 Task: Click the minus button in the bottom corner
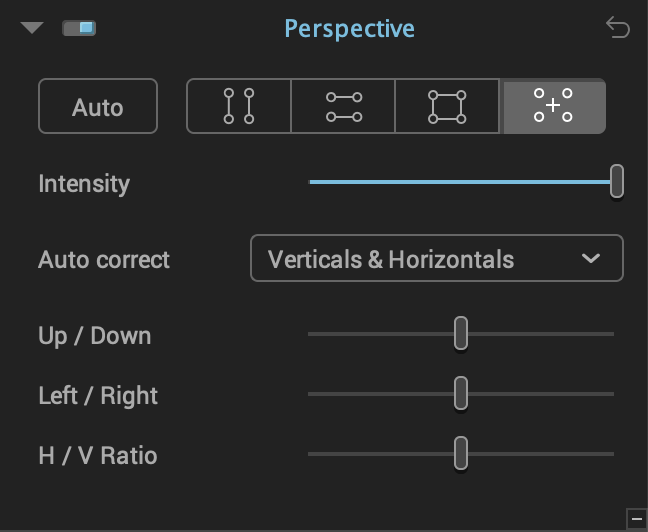coord(637,519)
